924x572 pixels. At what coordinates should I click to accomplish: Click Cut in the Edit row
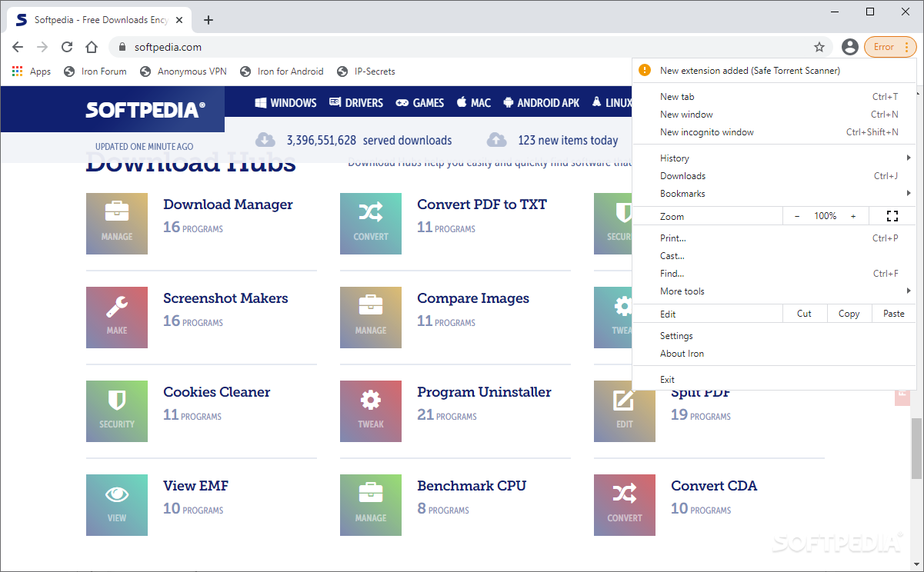[x=805, y=314]
